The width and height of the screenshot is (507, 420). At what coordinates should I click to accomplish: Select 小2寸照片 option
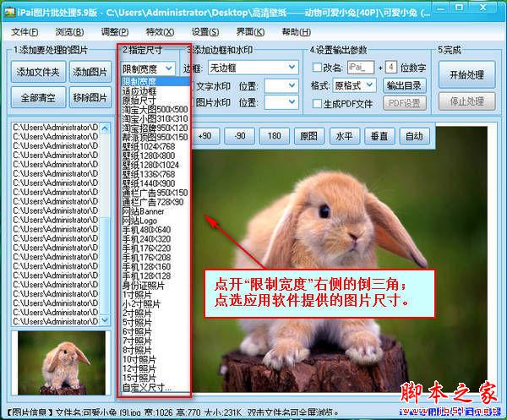[155, 304]
